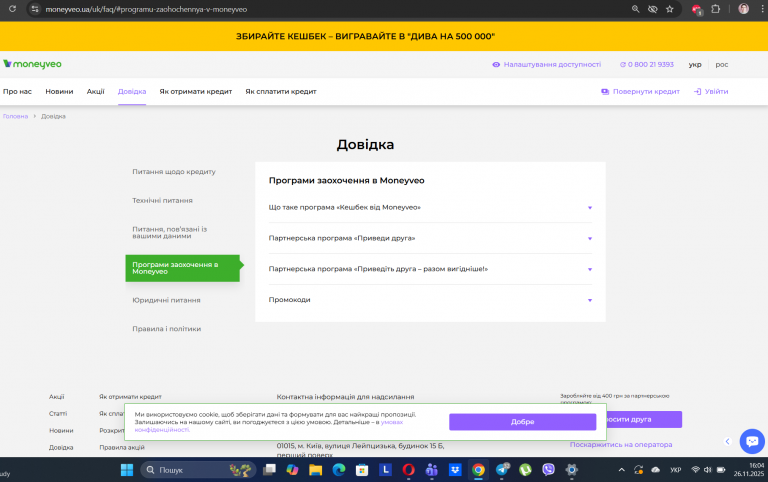The width and height of the screenshot is (768, 482).
Task: Switch site language to рос
Action: click(x=721, y=65)
